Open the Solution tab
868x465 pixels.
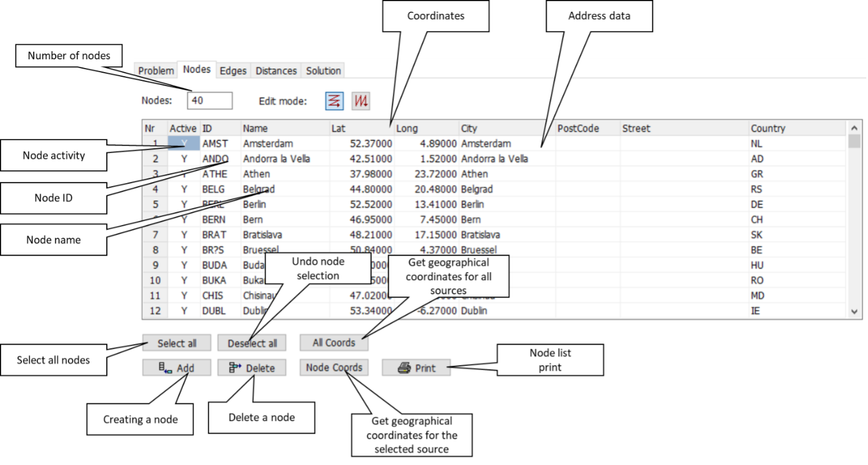tap(323, 70)
